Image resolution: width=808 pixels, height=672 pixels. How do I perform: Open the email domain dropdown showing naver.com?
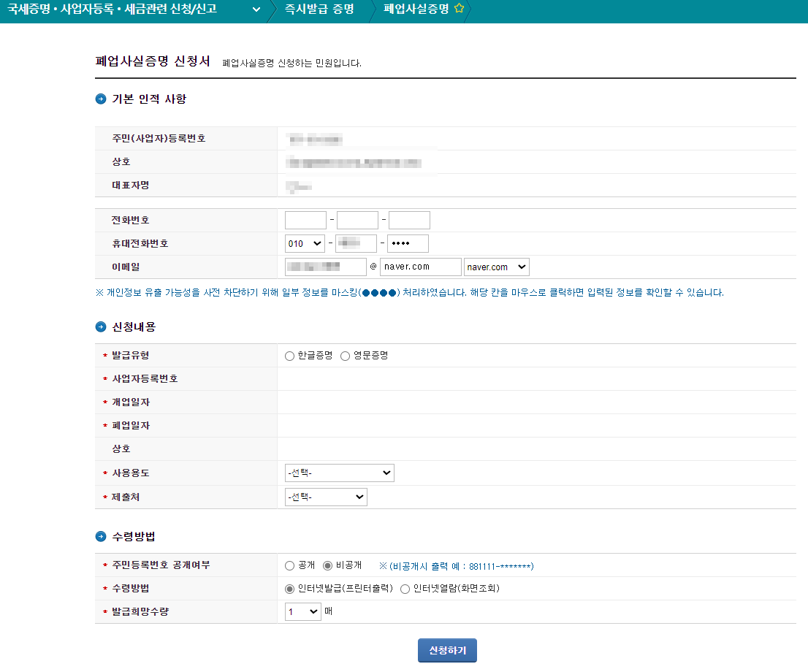(x=497, y=267)
